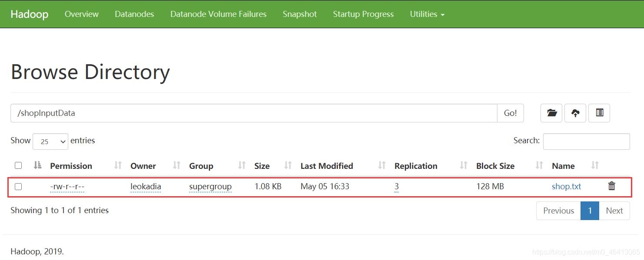Sort by Size column arrows icon
This screenshot has width=644, height=260.
click(288, 165)
